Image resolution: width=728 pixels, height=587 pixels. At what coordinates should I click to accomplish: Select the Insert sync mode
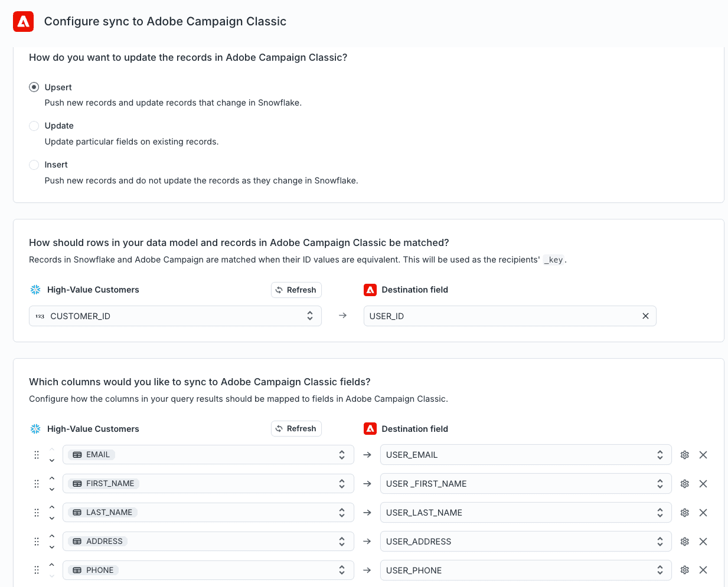[34, 165]
